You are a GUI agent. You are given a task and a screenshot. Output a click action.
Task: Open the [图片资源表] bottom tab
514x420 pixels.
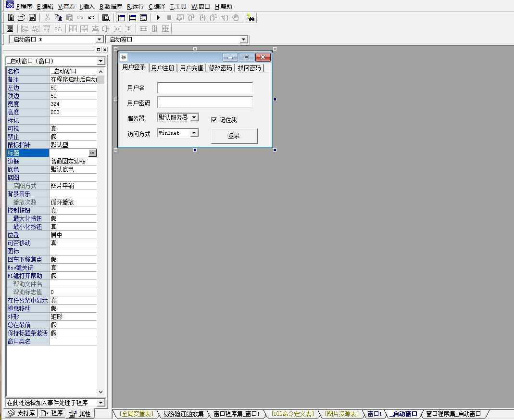tap(341, 414)
